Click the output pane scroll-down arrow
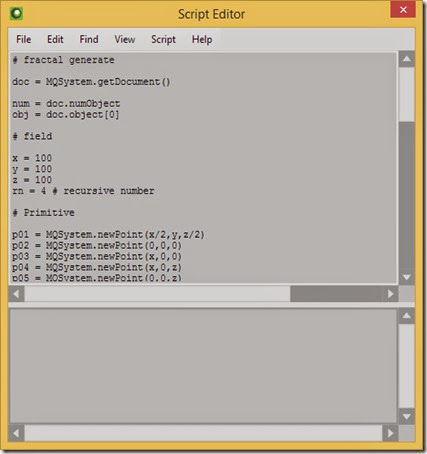Image resolution: width=427 pixels, height=454 pixels. click(x=406, y=416)
